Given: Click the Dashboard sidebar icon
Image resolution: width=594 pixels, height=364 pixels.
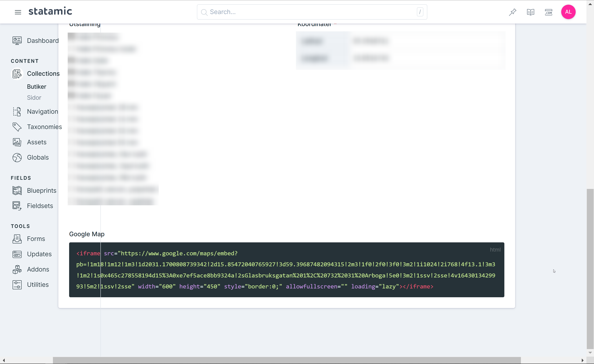Looking at the screenshot, I should click(x=17, y=40).
